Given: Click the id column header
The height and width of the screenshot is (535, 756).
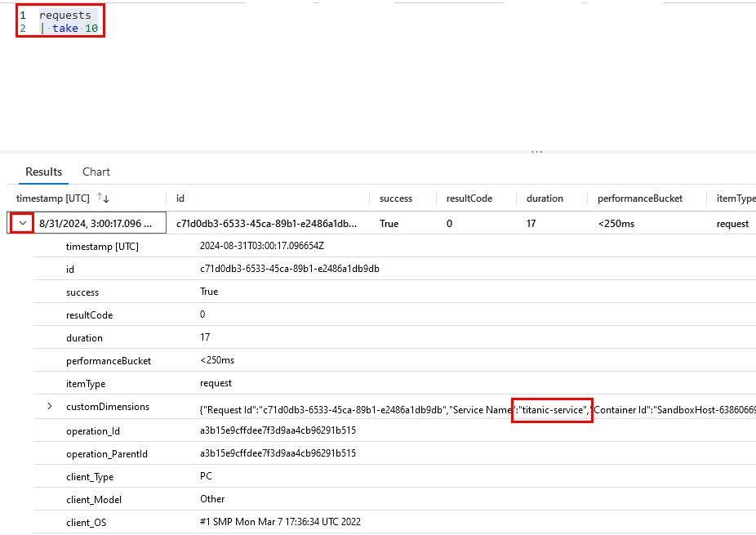Looking at the screenshot, I should coord(180,198).
